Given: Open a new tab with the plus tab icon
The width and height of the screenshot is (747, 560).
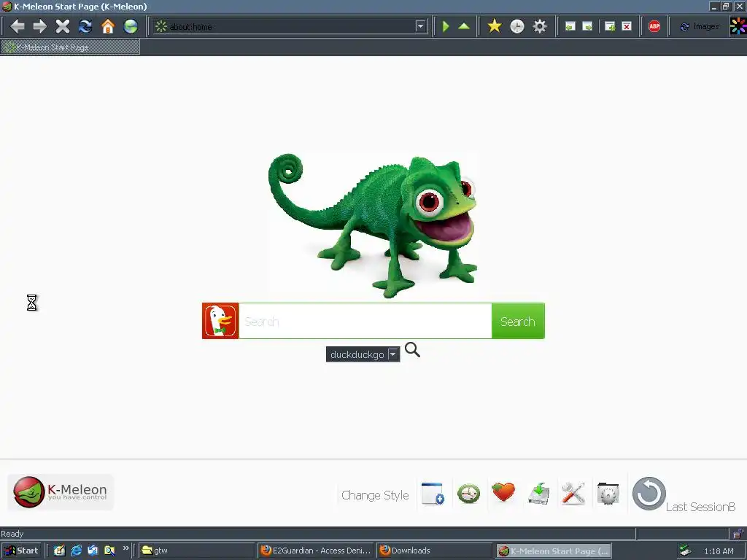Looking at the screenshot, I should [x=610, y=27].
